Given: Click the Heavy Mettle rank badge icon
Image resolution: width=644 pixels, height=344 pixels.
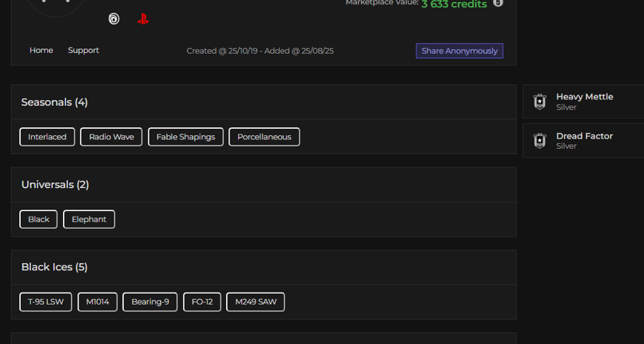Looking at the screenshot, I should pos(540,102).
